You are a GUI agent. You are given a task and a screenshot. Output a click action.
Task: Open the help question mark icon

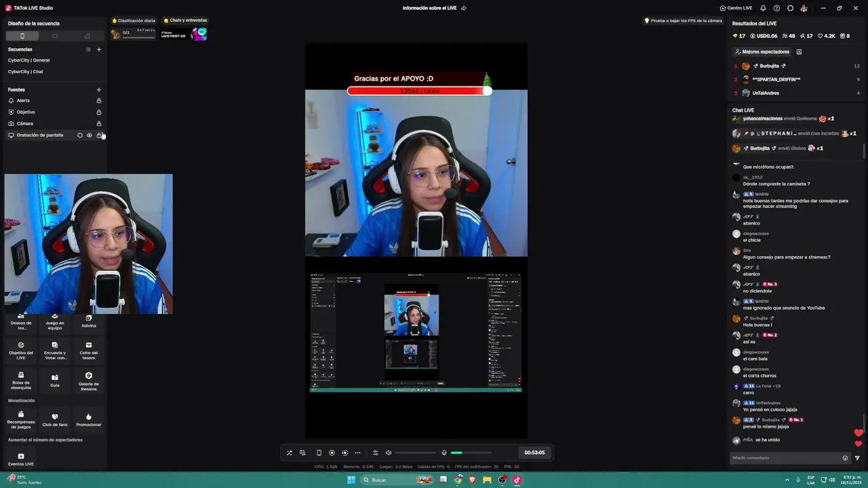(x=776, y=8)
